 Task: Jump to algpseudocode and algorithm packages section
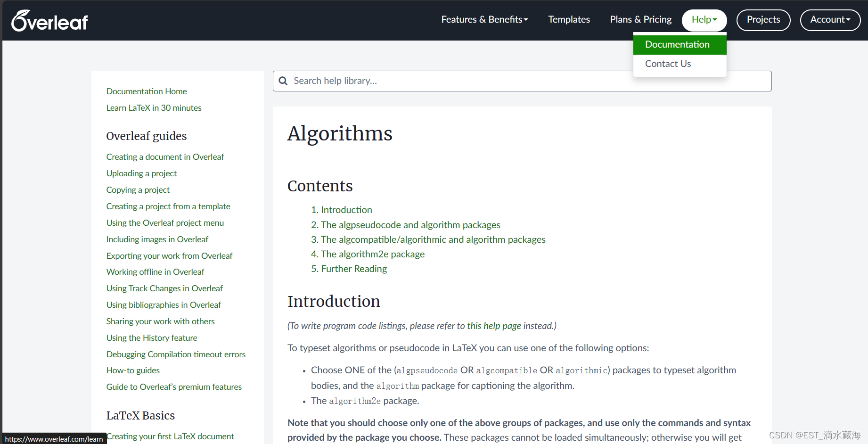pyautogui.click(x=410, y=225)
